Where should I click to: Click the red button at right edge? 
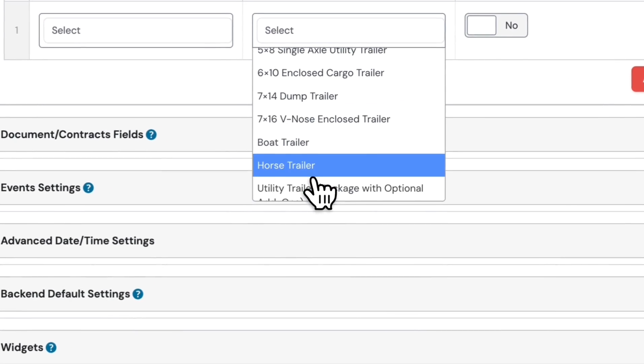(638, 79)
